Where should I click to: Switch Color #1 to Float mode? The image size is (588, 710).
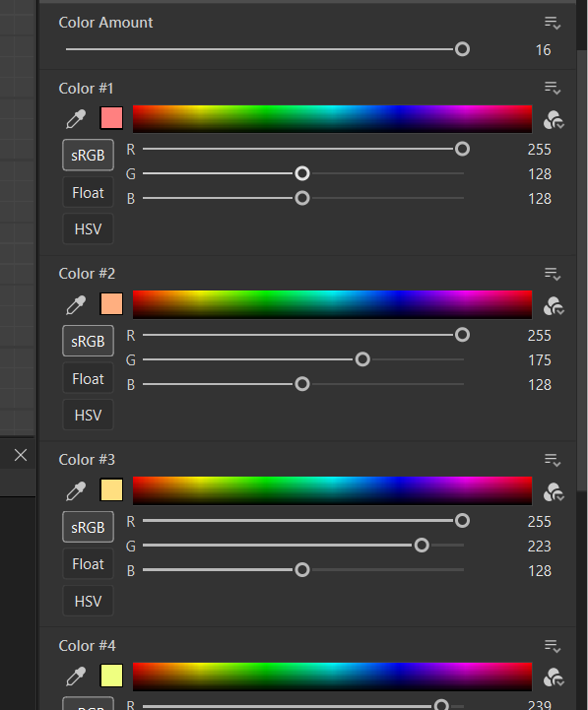pos(88,192)
